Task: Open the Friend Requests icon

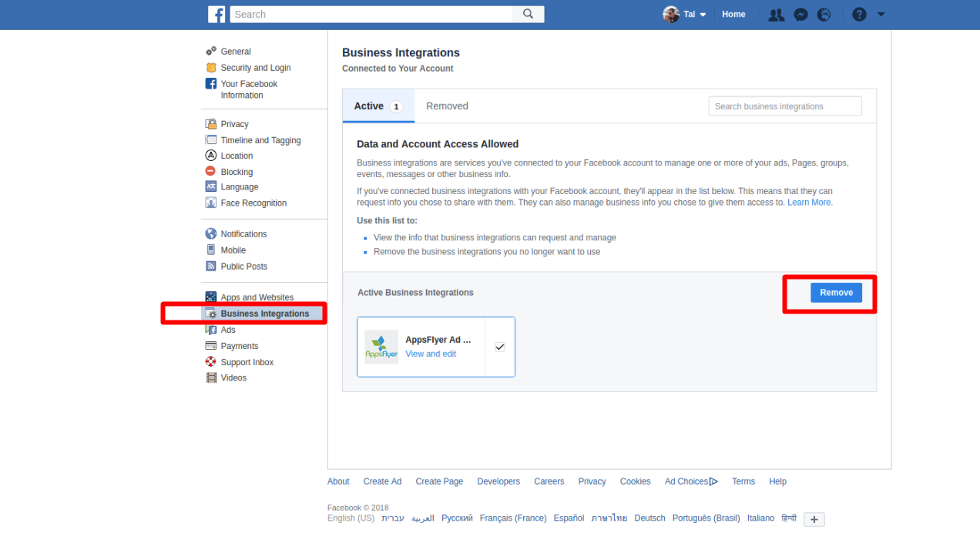Action: (x=777, y=15)
